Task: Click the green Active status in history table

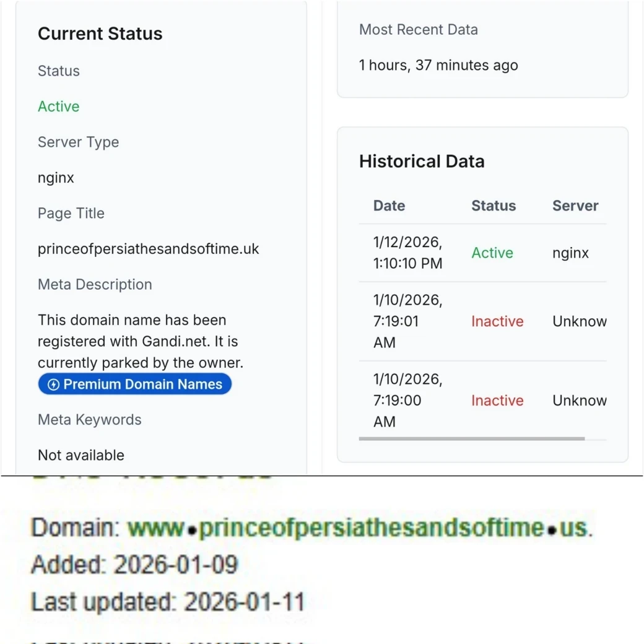Action: click(492, 253)
